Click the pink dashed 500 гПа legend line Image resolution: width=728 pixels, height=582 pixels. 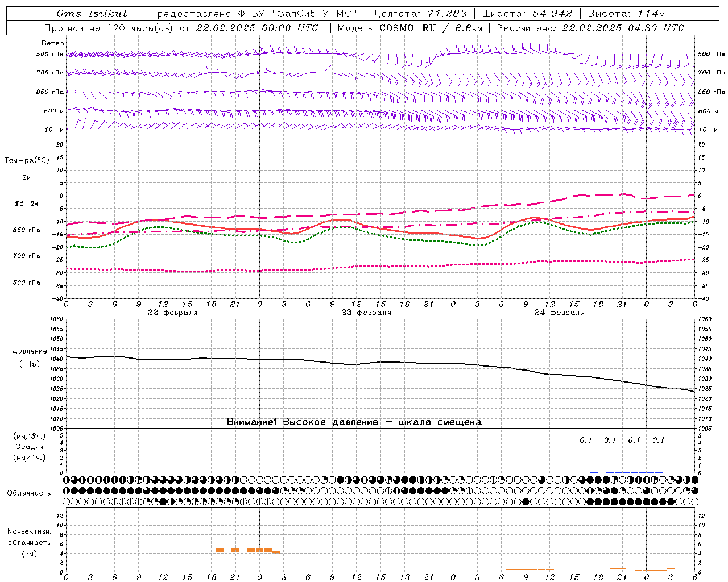click(x=26, y=289)
